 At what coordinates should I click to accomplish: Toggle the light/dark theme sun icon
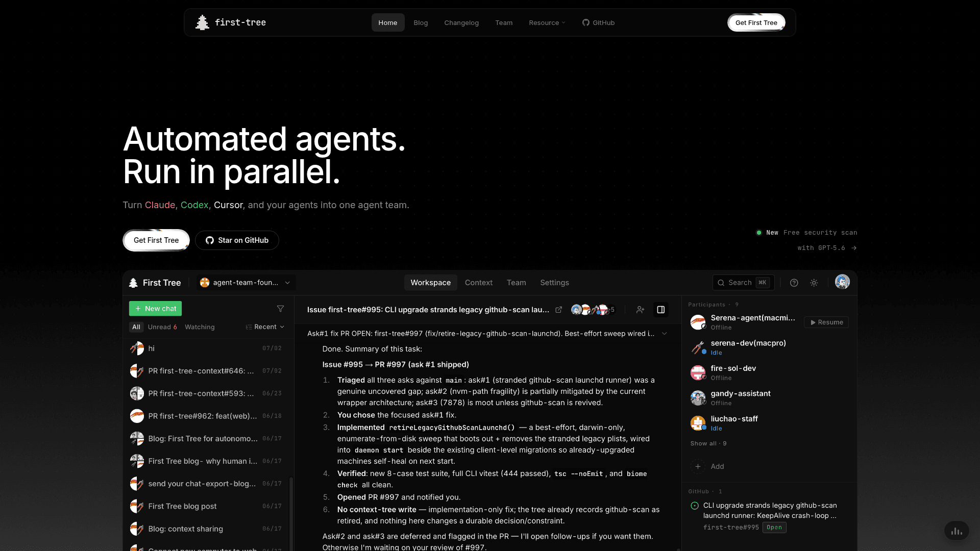click(814, 283)
